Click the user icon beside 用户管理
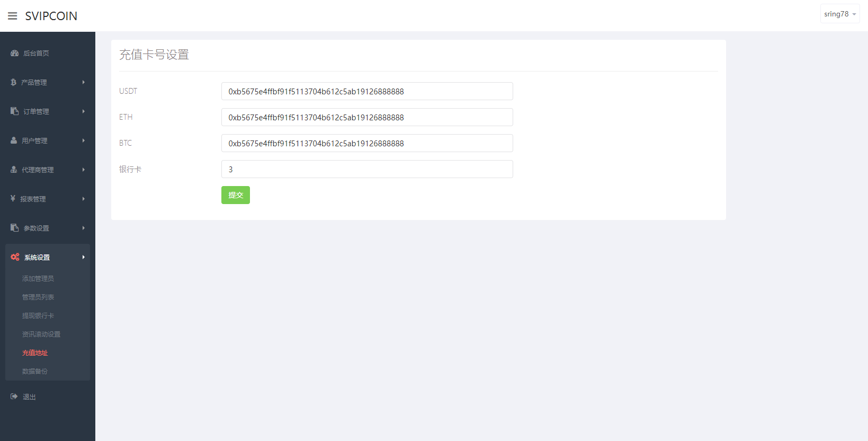The width and height of the screenshot is (868, 441). pos(14,140)
